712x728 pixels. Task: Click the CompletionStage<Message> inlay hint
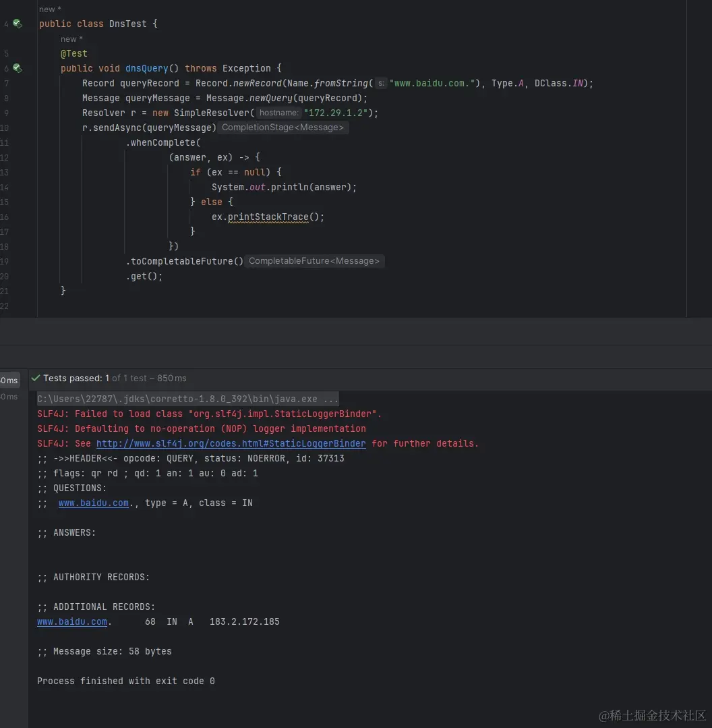pyautogui.click(x=283, y=128)
